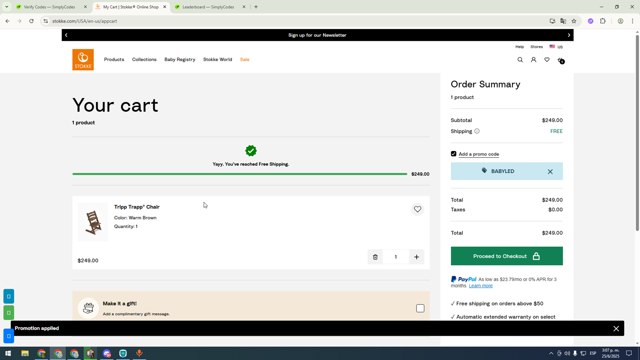Click the green side widget button
The image size is (640, 360).
click(x=9, y=313)
